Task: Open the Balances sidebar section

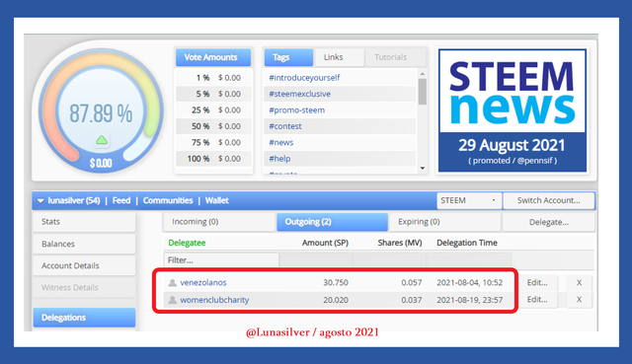Action: click(x=84, y=244)
